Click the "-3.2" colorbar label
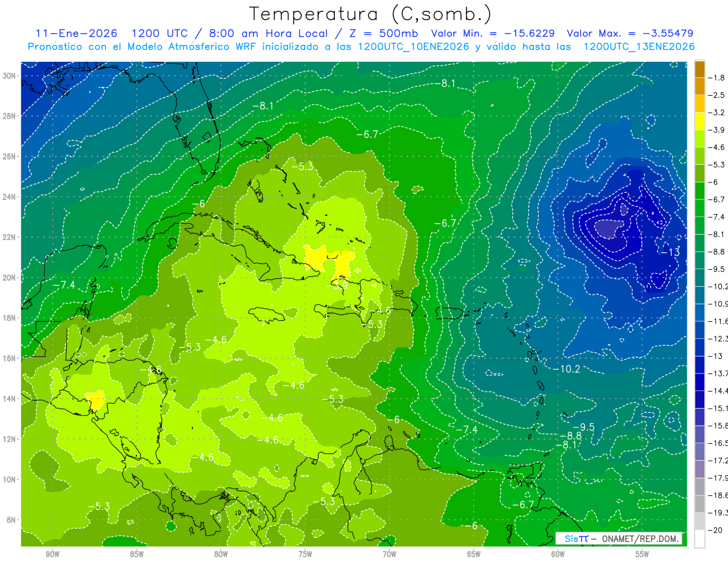The image size is (728, 562). click(x=718, y=113)
